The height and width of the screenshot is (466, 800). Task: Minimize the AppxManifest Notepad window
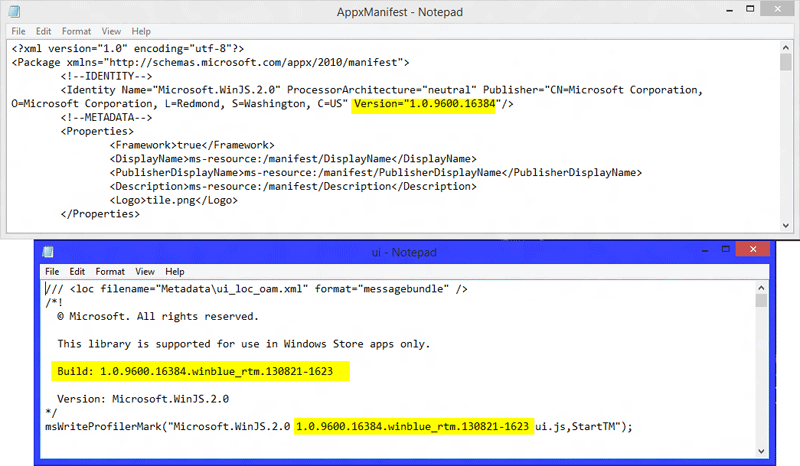[x=730, y=10]
